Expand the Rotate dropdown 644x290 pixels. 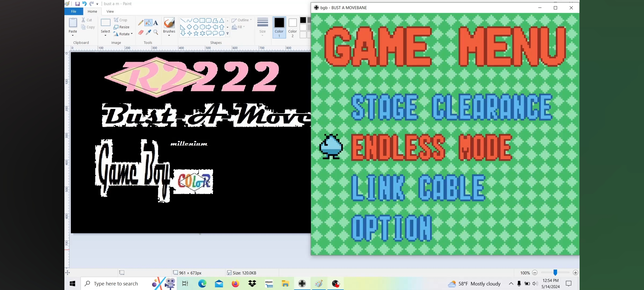click(132, 34)
